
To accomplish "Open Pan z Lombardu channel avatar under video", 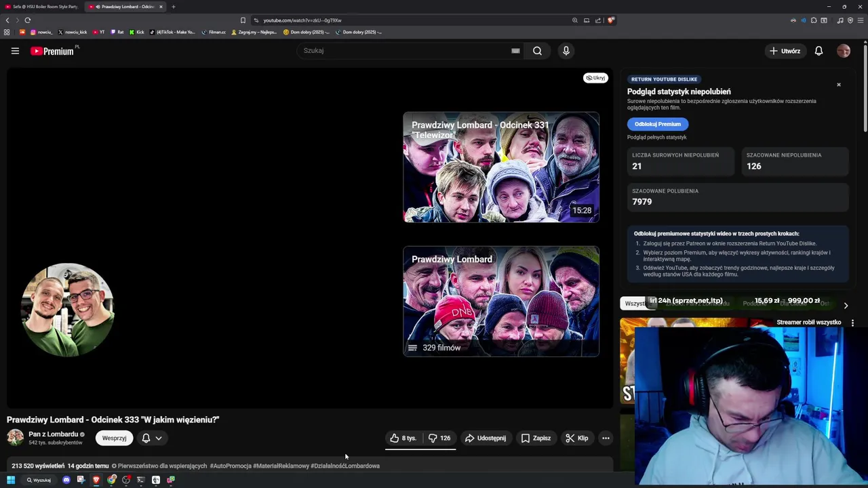I will pos(15,438).
